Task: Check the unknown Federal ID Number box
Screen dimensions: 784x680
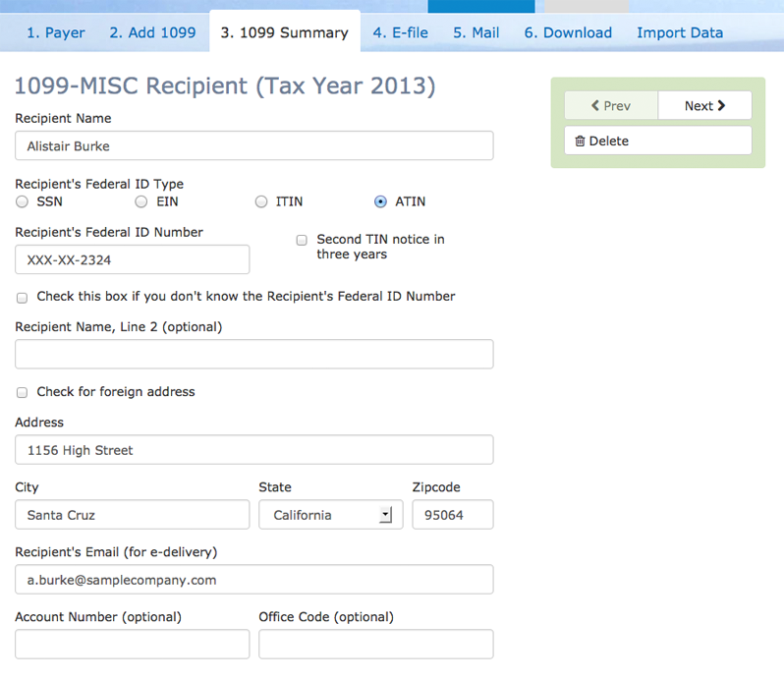Action: (22, 297)
